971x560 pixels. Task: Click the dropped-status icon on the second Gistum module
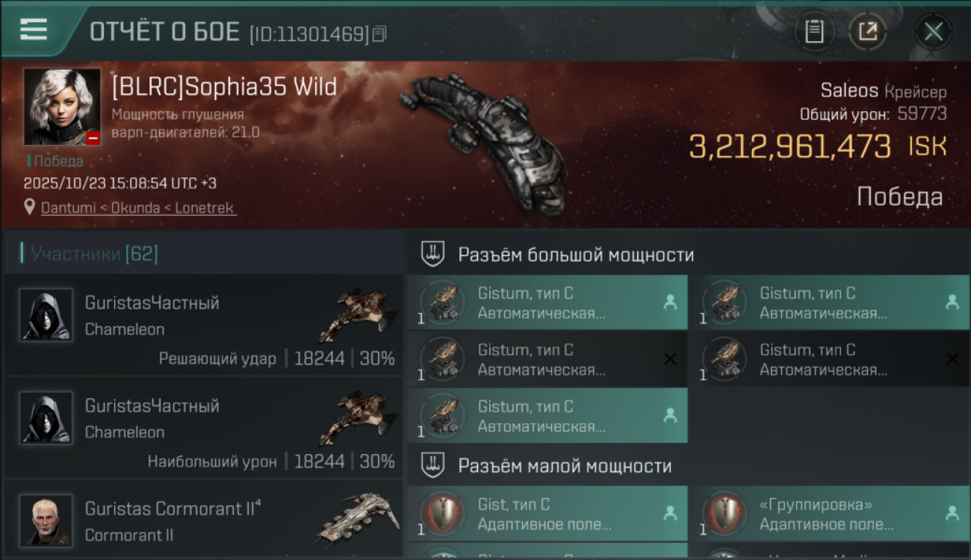(952, 302)
